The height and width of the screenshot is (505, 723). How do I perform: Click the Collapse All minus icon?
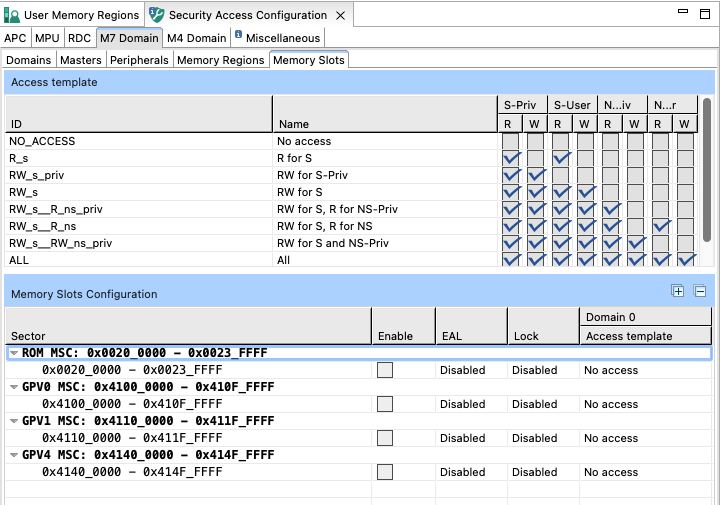pyautogui.click(x=700, y=291)
